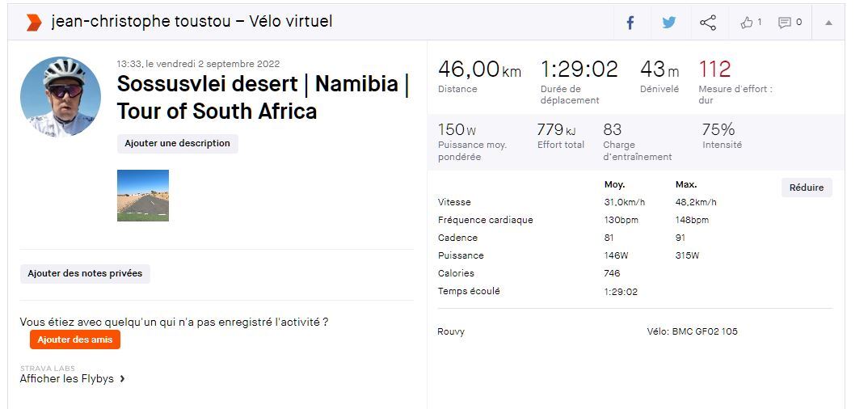Viewport: 868px width, 409px height.
Task: Click the Sossusvlei desert activity title
Action: tap(263, 97)
